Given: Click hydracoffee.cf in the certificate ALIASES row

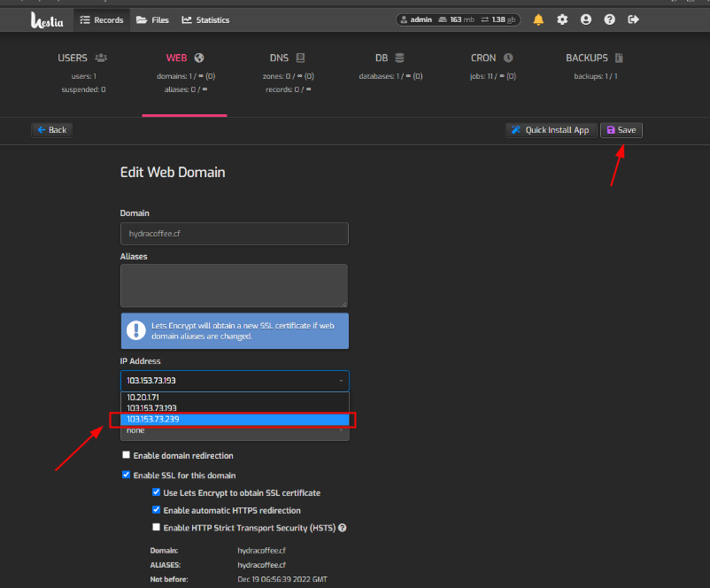Looking at the screenshot, I should pyautogui.click(x=262, y=565).
